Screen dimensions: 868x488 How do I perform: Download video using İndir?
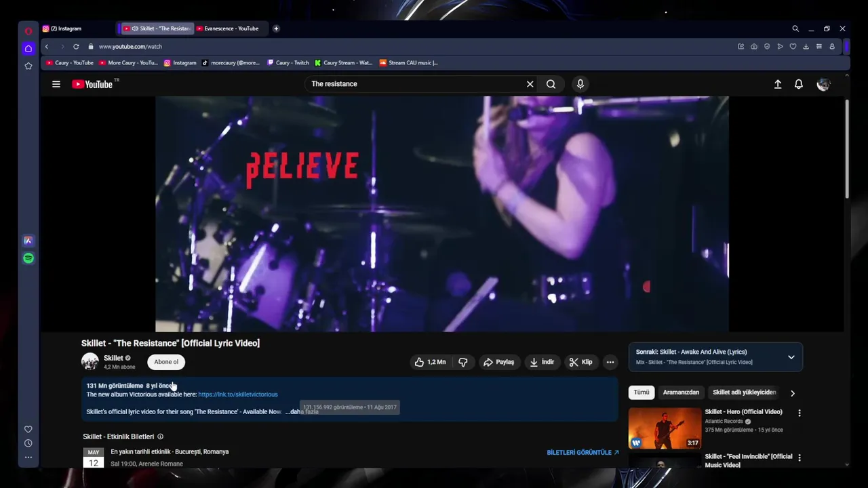coord(542,362)
